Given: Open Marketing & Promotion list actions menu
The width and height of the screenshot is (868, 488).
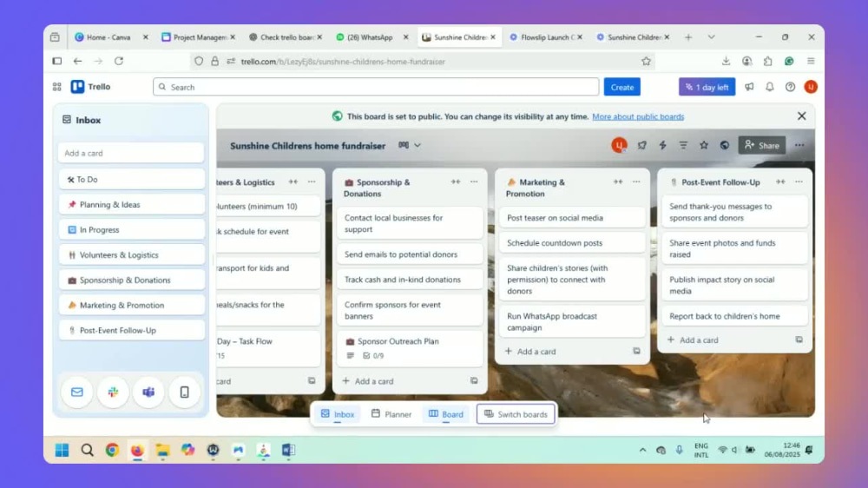Looking at the screenshot, I should [636, 181].
